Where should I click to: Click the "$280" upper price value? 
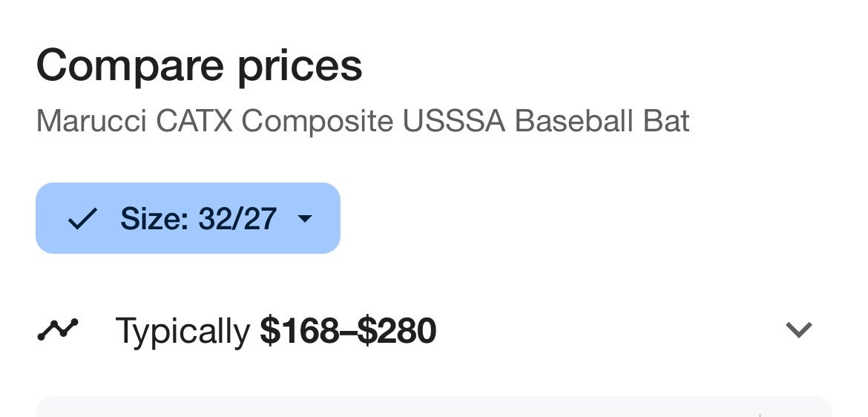click(397, 331)
